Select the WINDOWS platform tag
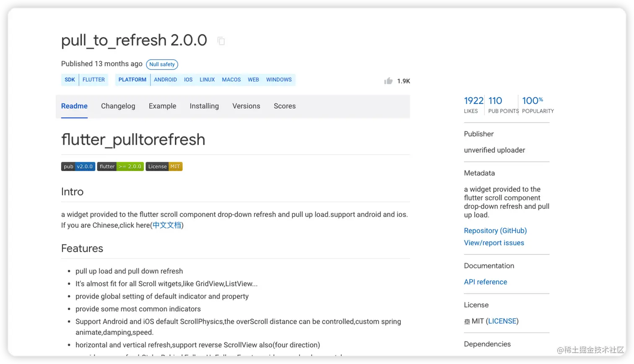Screen dimensions: 634x364 [279, 80]
